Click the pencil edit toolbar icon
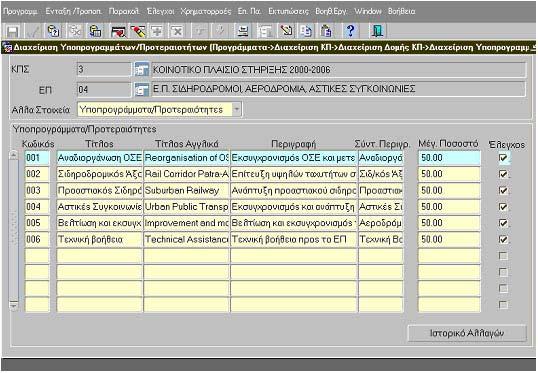Screen dimensions: 538x373 286,32
